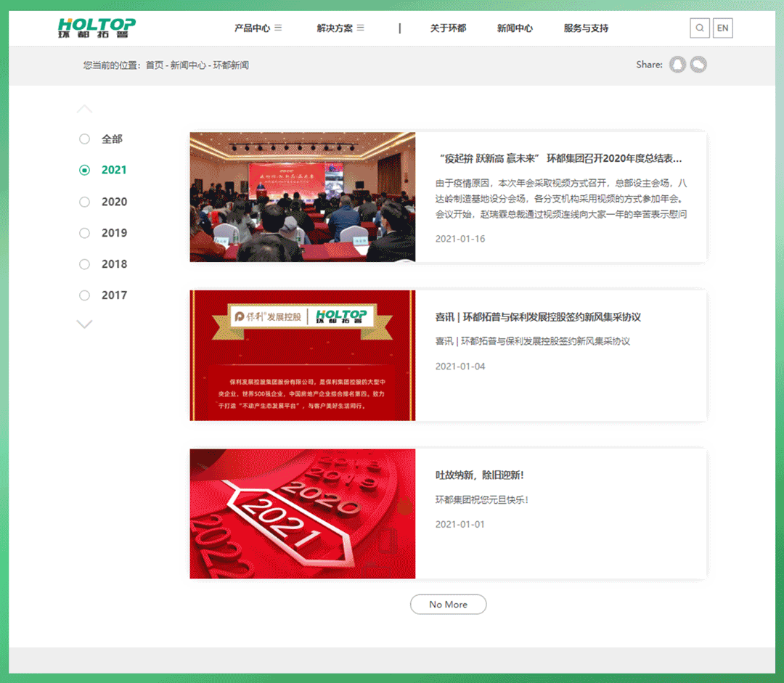Image resolution: width=784 pixels, height=683 pixels.
Task: Open the 保利发展控股 red banner thumbnail
Action: coord(303,356)
